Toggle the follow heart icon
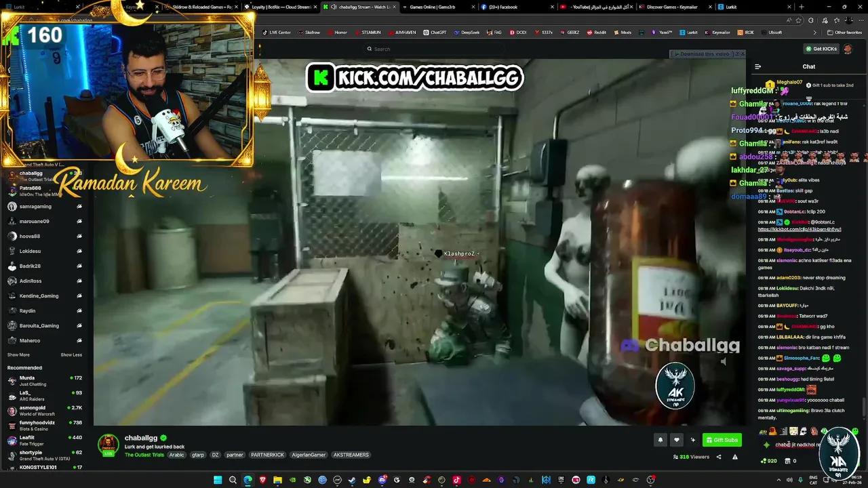The image size is (868, 488). 676,440
